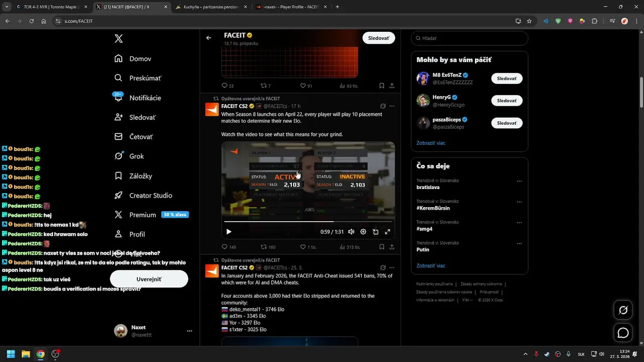Viewport: 644px width, 362px height.
Task: Open Četovať messages
Action: point(134,137)
